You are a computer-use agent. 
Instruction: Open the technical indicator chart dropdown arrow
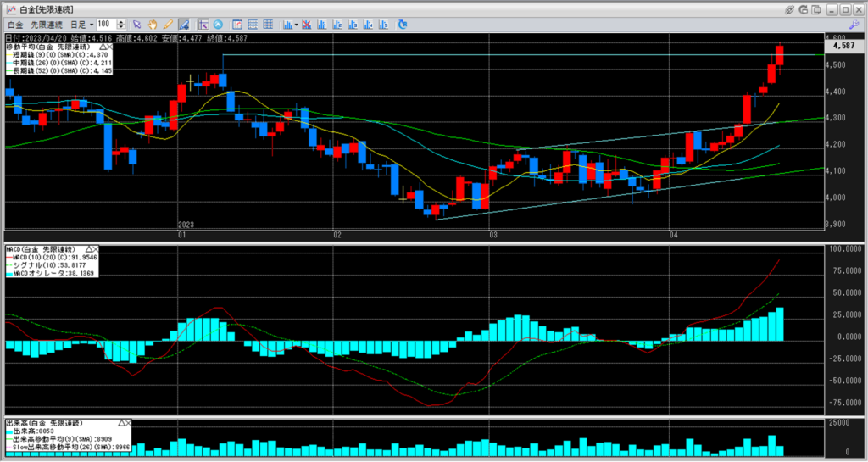295,25
